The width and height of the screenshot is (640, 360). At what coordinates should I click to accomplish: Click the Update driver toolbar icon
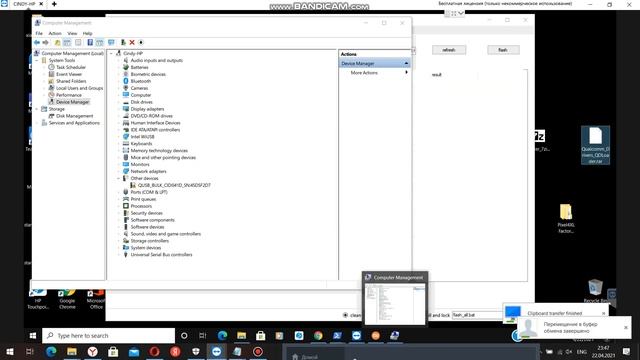123,42
